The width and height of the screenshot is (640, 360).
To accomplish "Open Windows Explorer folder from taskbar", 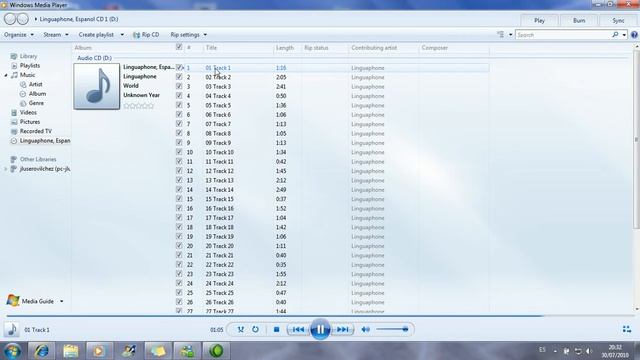I will coord(71,351).
